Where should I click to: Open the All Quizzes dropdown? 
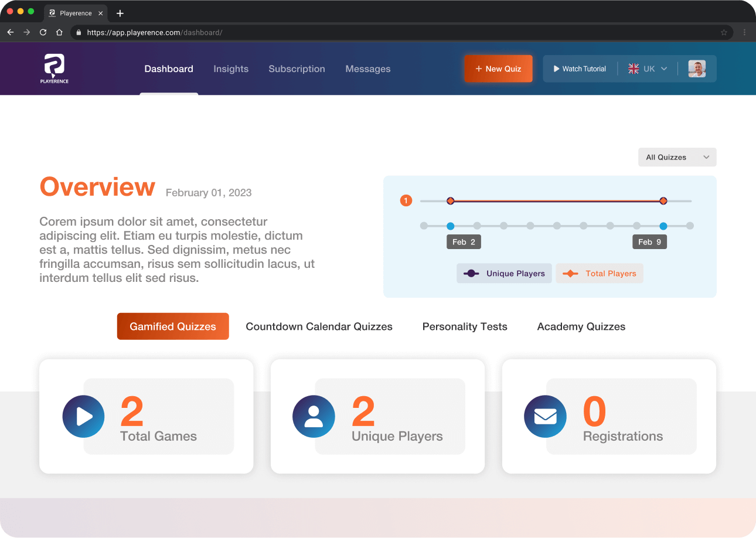(x=677, y=157)
